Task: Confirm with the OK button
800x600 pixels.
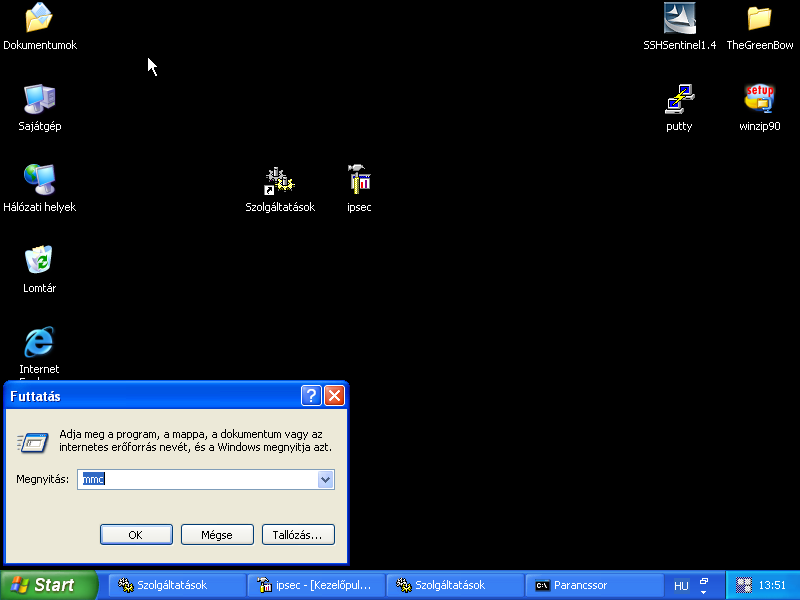Action: 136,535
